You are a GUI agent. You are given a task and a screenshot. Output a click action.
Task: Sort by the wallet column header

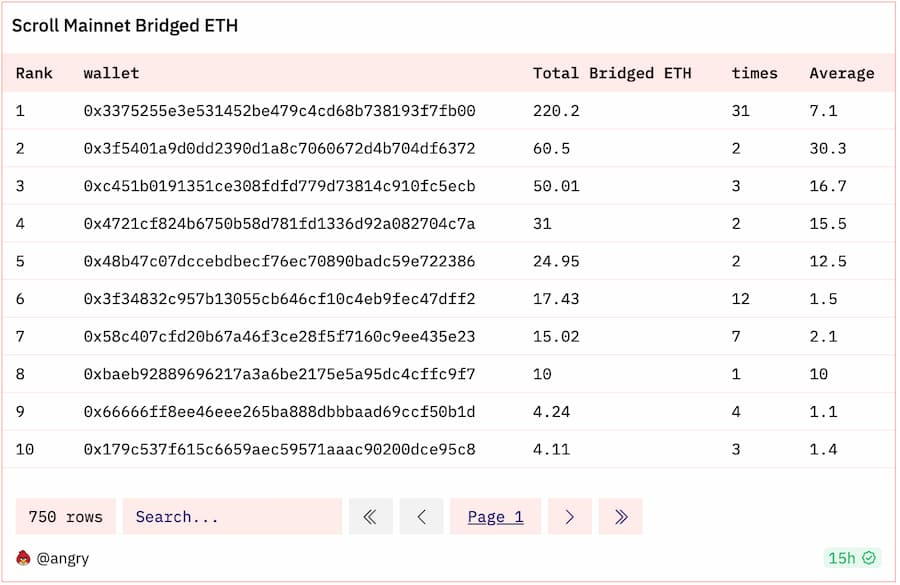pos(111,73)
